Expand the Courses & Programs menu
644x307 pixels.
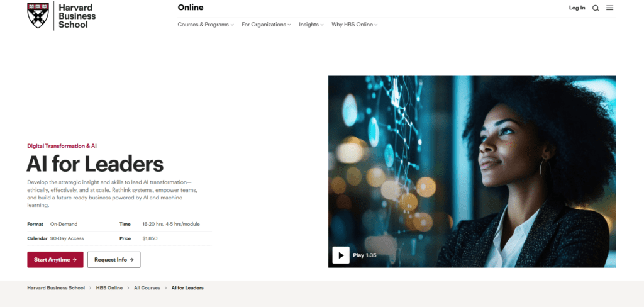(x=206, y=25)
